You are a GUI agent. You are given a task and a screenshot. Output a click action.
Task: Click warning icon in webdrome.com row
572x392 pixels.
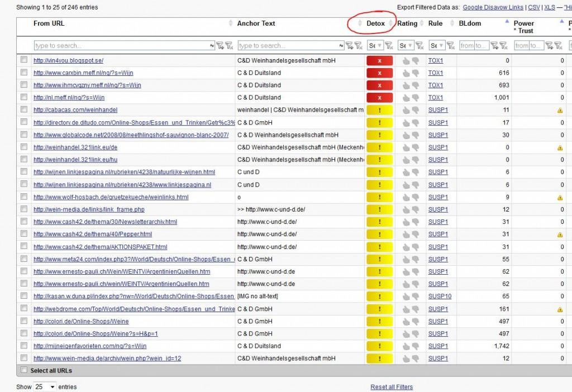[560, 309]
